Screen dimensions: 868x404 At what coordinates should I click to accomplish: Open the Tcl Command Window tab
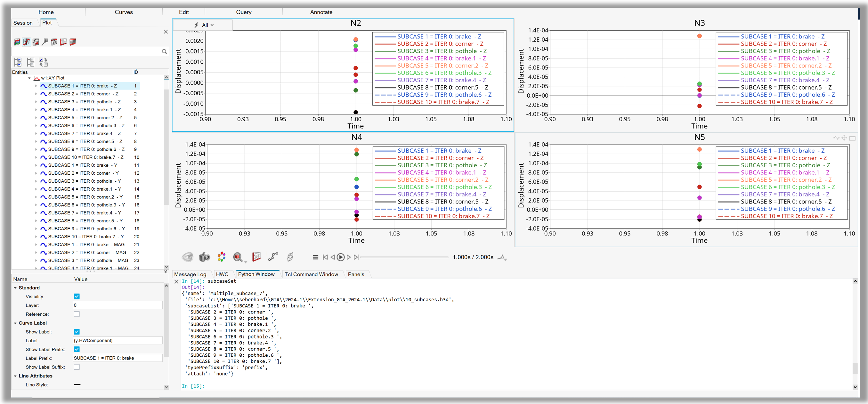[x=311, y=274]
